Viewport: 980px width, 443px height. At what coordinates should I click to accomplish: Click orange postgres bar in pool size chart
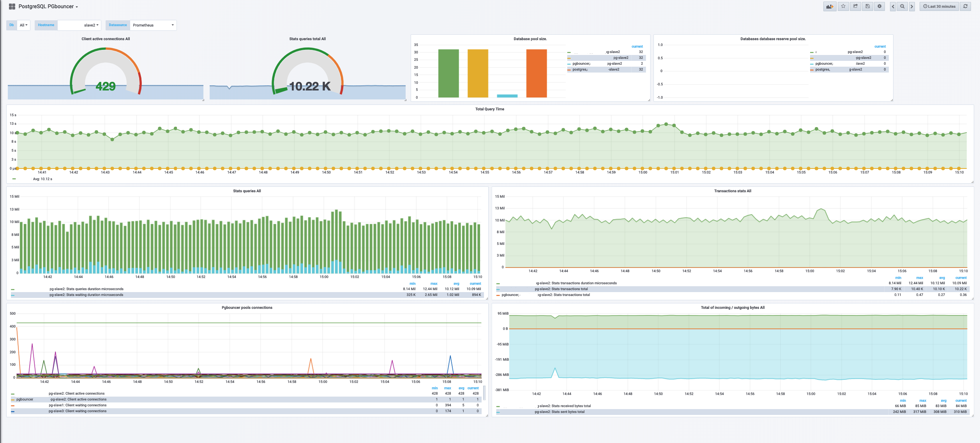[536, 73]
